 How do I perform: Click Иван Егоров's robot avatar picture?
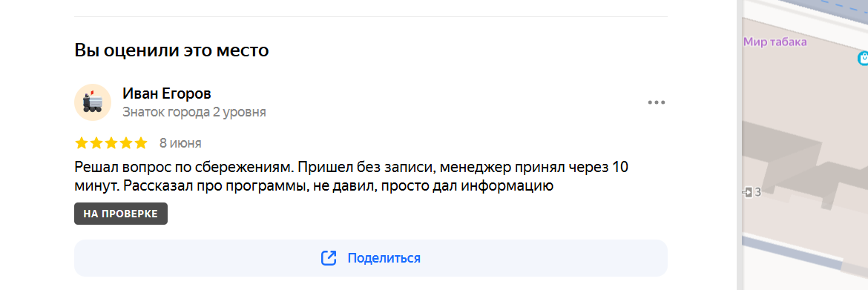(x=93, y=102)
